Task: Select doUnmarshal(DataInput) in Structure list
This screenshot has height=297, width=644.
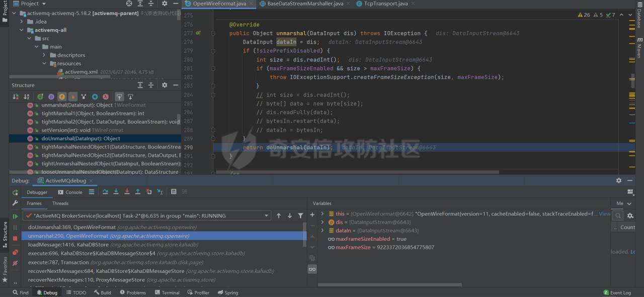Action: (95, 138)
